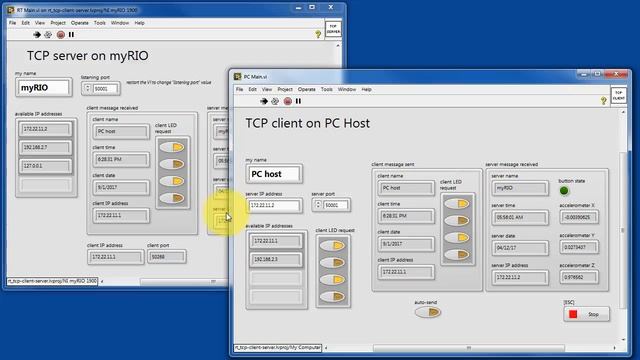Image resolution: width=640 pixels, height=360 pixels.
Task: Click Run Continuously in RT Main window
Action: [48, 35]
